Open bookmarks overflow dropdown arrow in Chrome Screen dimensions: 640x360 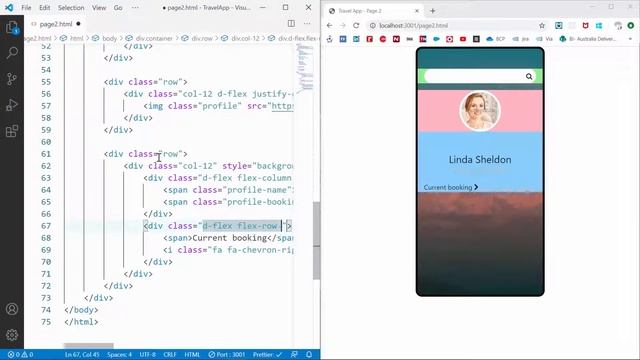pos(630,39)
